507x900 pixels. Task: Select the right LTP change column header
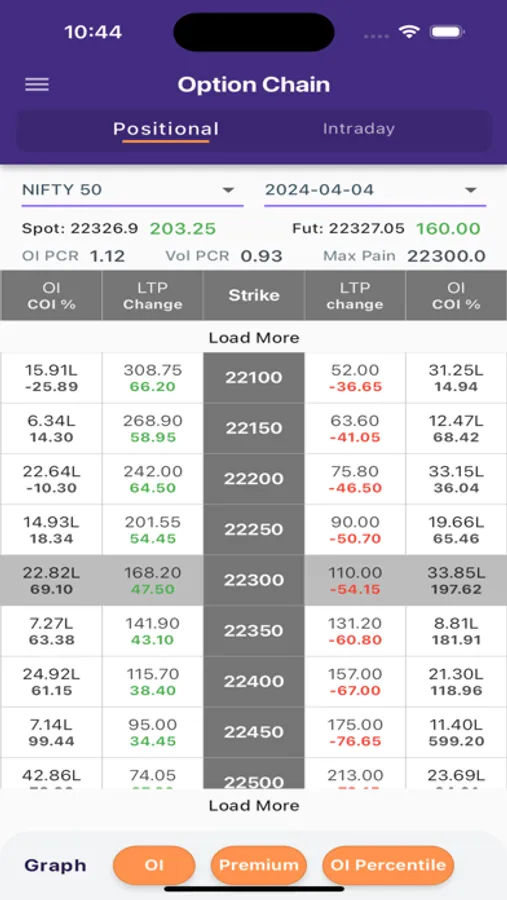[x=355, y=295]
